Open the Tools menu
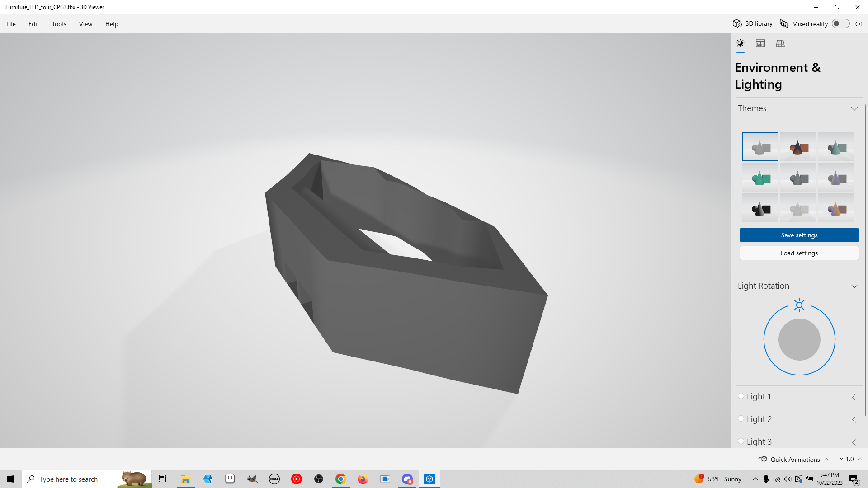 59,24
